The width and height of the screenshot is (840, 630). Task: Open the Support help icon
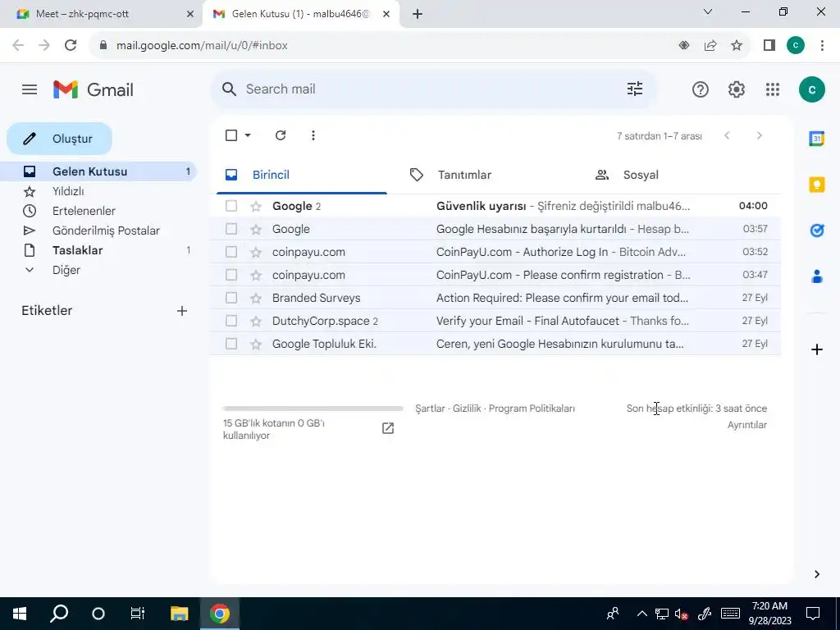[701, 89]
